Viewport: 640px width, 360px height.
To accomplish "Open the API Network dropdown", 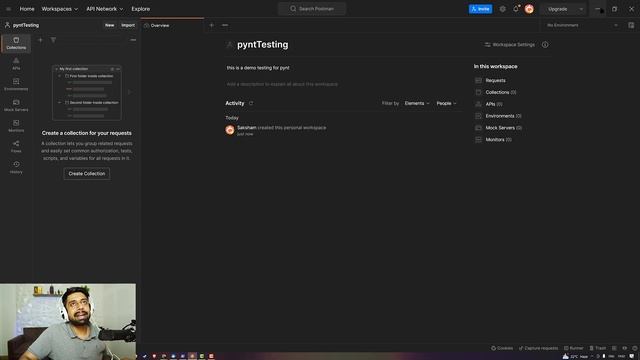I will click(104, 9).
